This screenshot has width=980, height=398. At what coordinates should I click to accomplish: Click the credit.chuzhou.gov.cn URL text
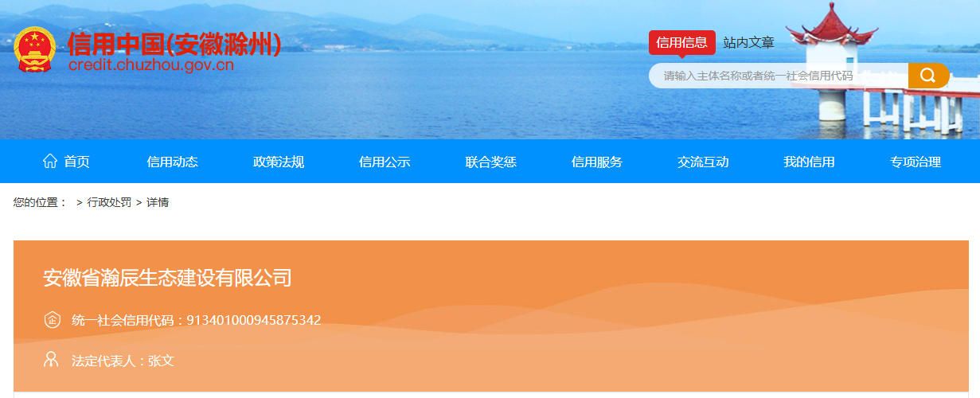151,65
